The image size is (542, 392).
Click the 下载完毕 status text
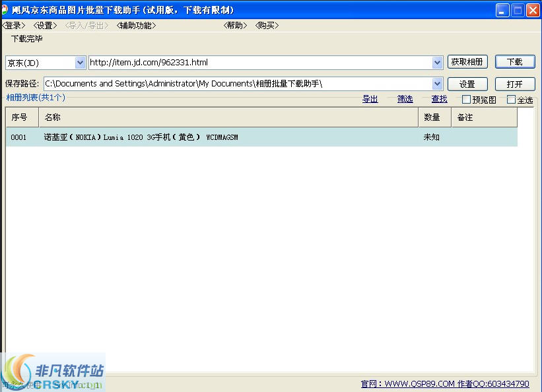(x=26, y=39)
